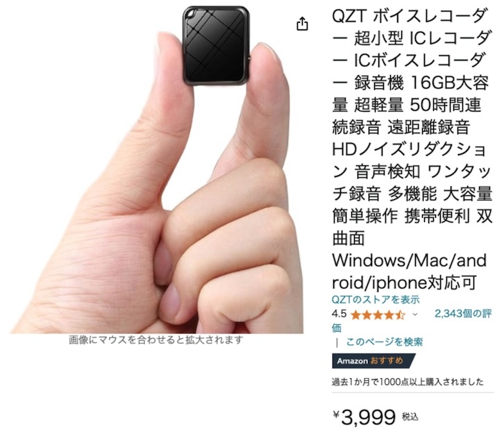This screenshot has width=504, height=431.
Task: Visit the QZTのストアを表示 store link
Action: click(x=376, y=300)
